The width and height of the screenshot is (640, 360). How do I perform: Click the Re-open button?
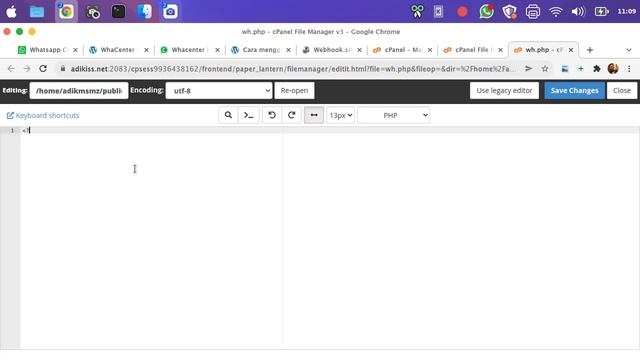[294, 91]
